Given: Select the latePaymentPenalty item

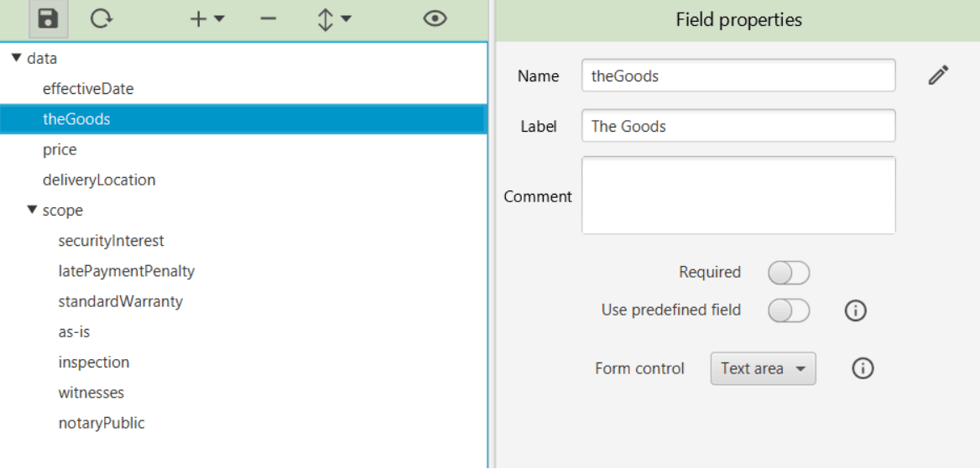Looking at the screenshot, I should point(126,271).
